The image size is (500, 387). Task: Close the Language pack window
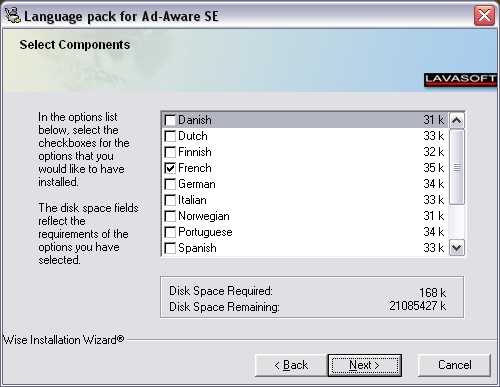coord(484,15)
